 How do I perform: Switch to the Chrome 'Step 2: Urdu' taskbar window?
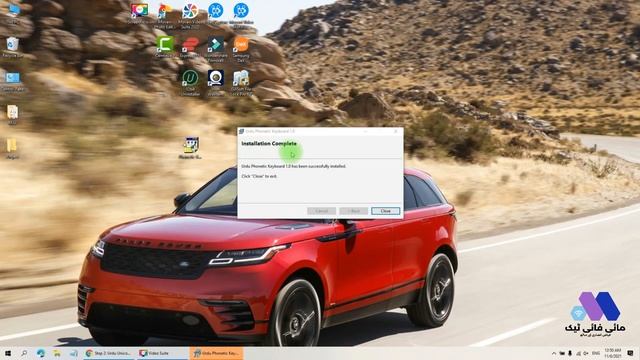pyautogui.click(x=109, y=353)
